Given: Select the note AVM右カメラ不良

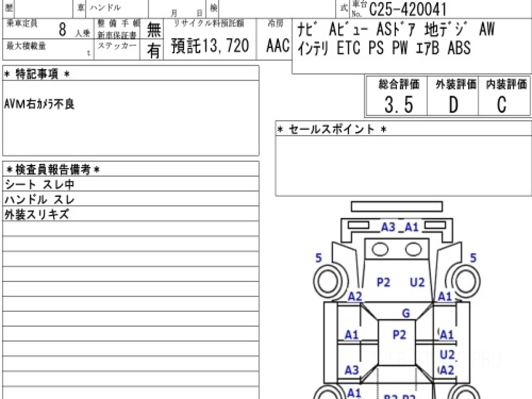Looking at the screenshot, I should pyautogui.click(x=39, y=104).
